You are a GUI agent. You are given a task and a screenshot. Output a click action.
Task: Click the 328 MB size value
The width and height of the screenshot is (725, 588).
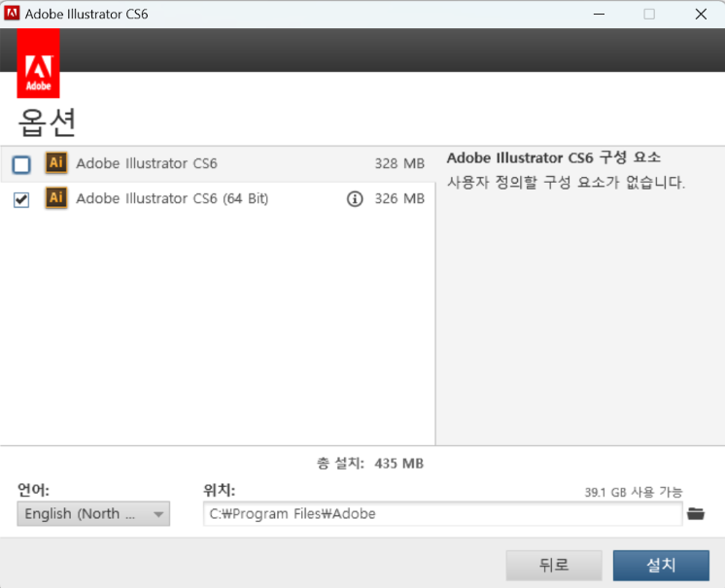[399, 163]
